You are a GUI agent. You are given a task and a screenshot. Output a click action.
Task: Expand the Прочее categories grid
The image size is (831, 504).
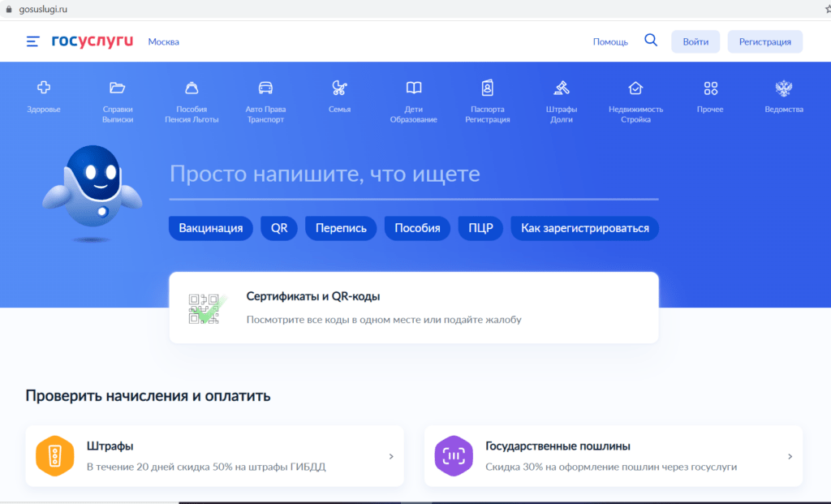click(710, 88)
